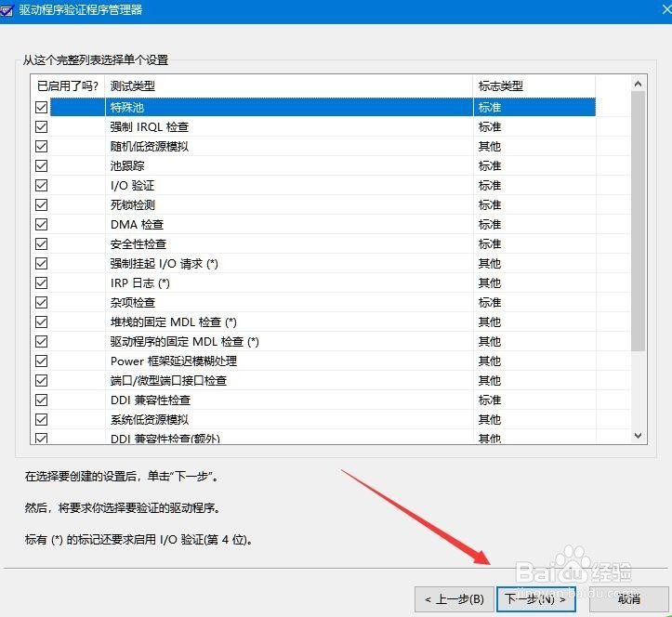Uncheck the DDI 兼容性检查 checkbox
Viewport: 672px width, 617px height.
pyautogui.click(x=41, y=400)
